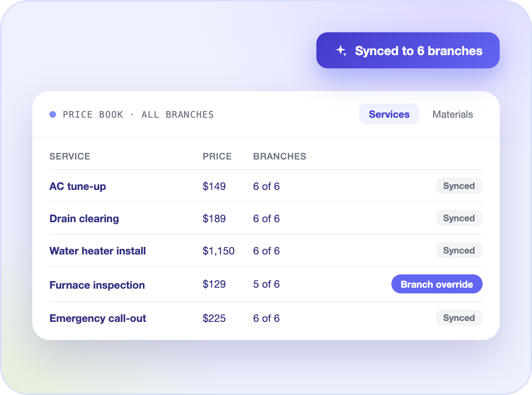Click the Price Book · All Branches heading
The height and width of the screenshot is (395, 532).
138,114
